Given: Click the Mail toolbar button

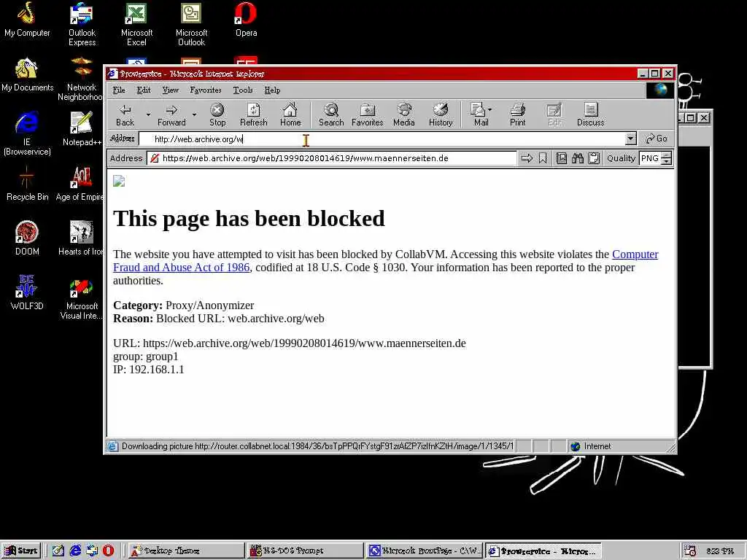Looking at the screenshot, I should click(478, 114).
